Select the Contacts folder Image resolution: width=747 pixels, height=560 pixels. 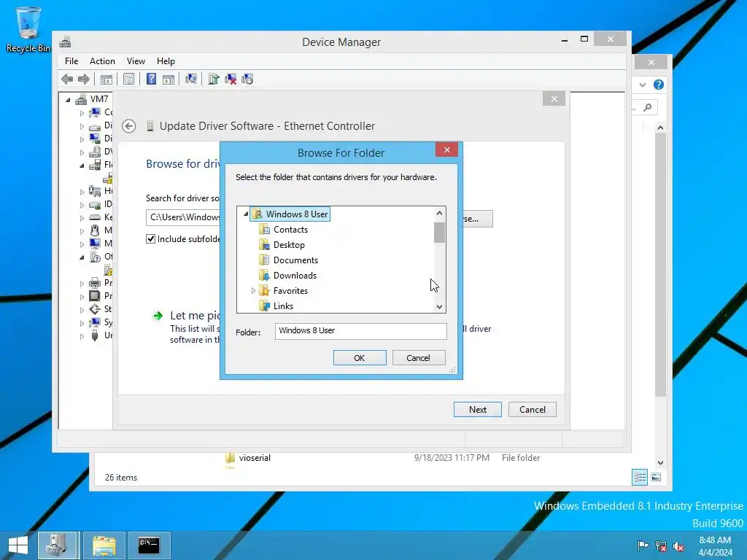[290, 230]
